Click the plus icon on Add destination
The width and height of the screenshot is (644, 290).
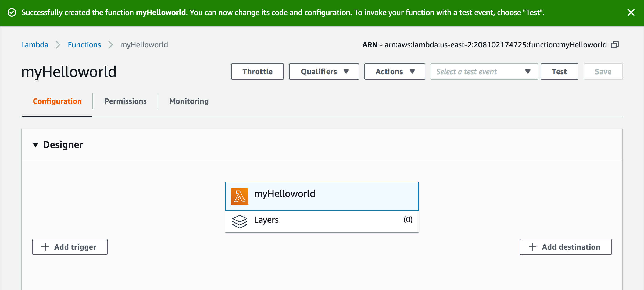[532, 247]
